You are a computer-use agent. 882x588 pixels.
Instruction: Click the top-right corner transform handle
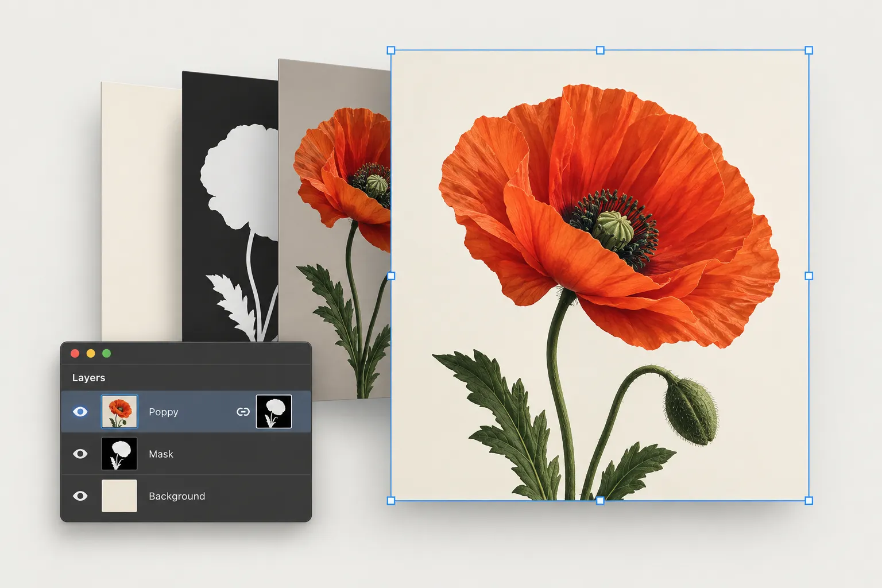[x=809, y=51]
